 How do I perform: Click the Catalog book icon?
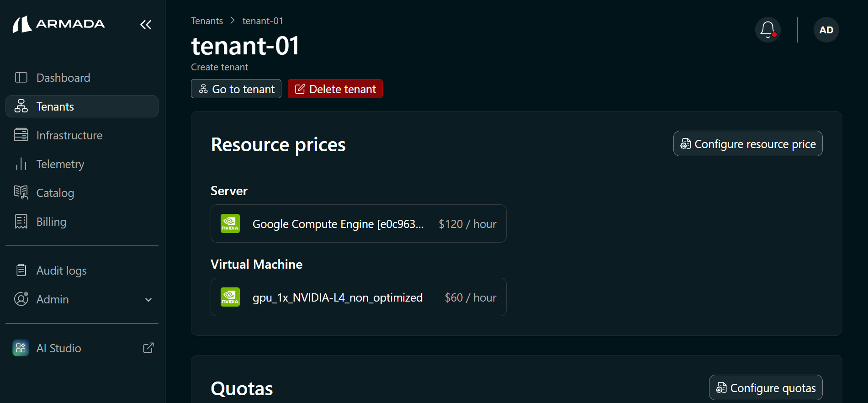coord(21,193)
